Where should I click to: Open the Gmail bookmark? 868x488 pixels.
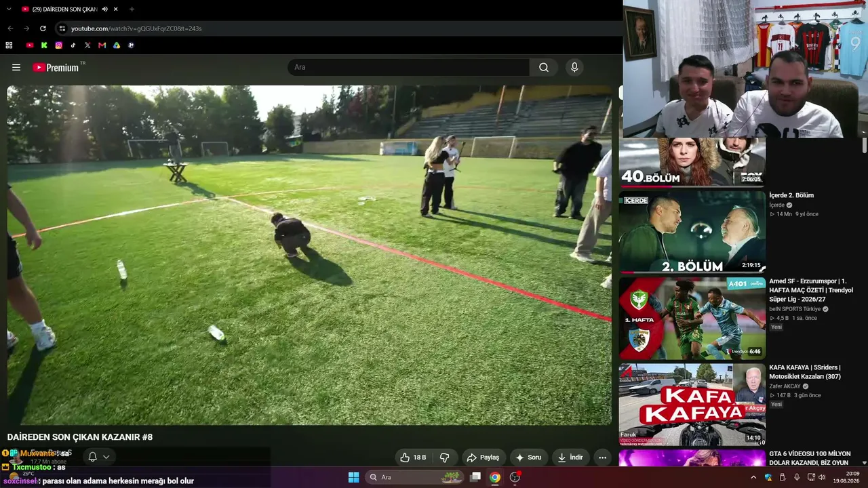(102, 45)
